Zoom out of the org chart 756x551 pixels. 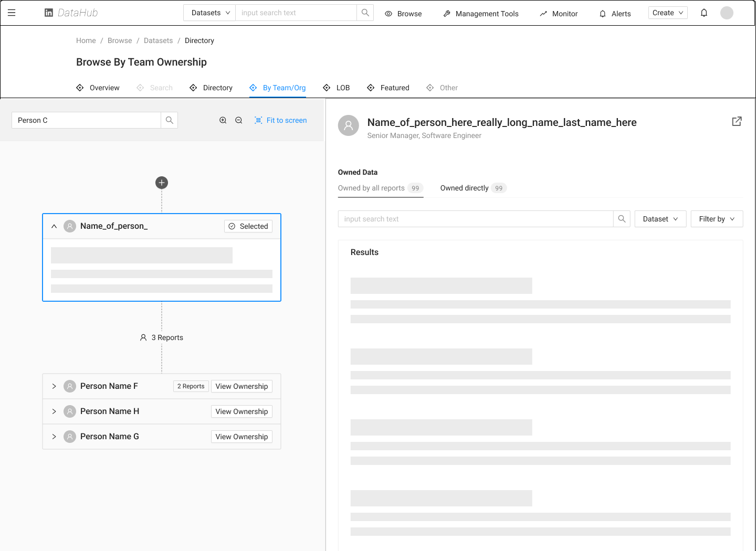239,120
